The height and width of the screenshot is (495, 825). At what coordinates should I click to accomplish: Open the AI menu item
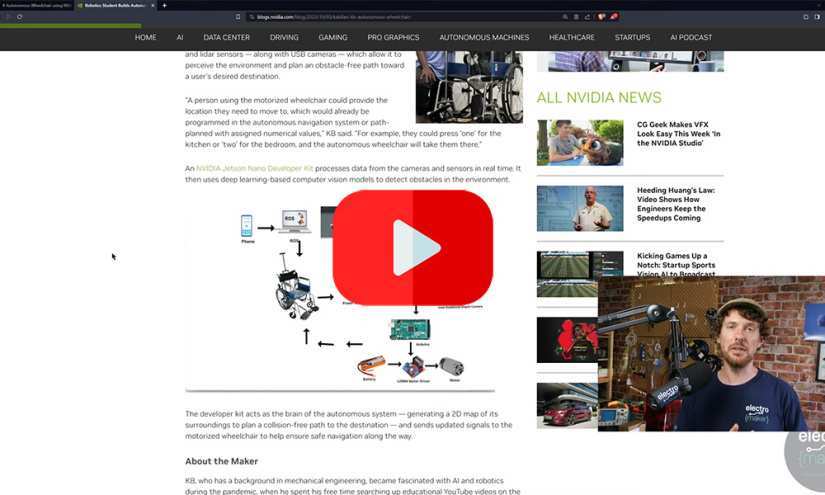click(180, 37)
